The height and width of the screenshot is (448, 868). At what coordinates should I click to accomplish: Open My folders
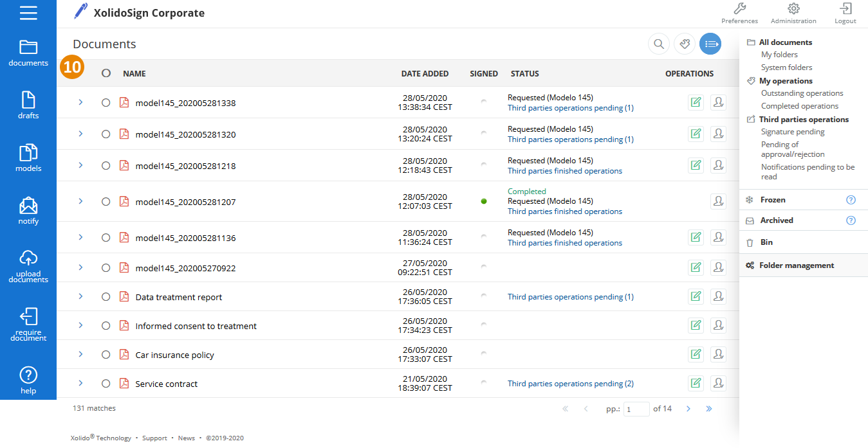pos(779,55)
